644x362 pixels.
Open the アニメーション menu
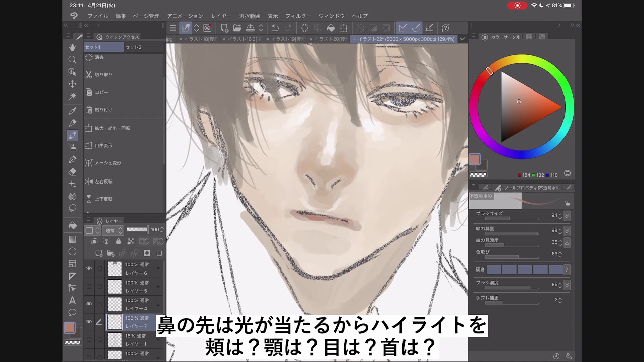(185, 16)
